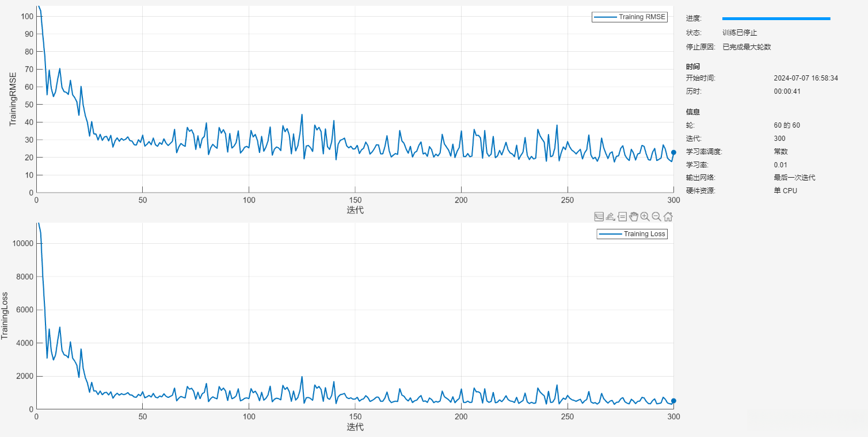The width and height of the screenshot is (868, 437).
Task: Activate the pan hand tool
Action: coord(634,217)
